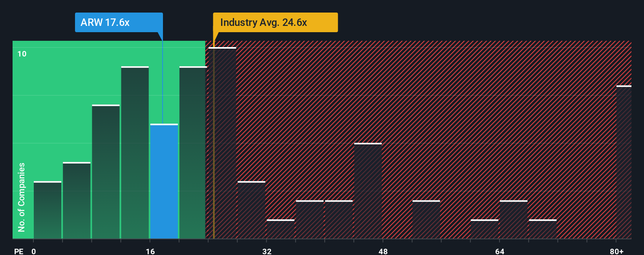Image resolution: width=644 pixels, height=255 pixels.
Task: Select the highlighted blue ARW histogram bar
Action: [164, 181]
